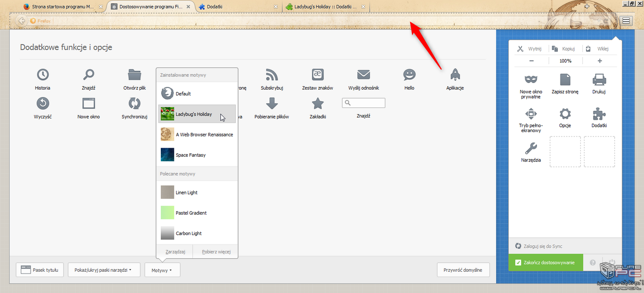Click the Historia clock icon

point(42,75)
